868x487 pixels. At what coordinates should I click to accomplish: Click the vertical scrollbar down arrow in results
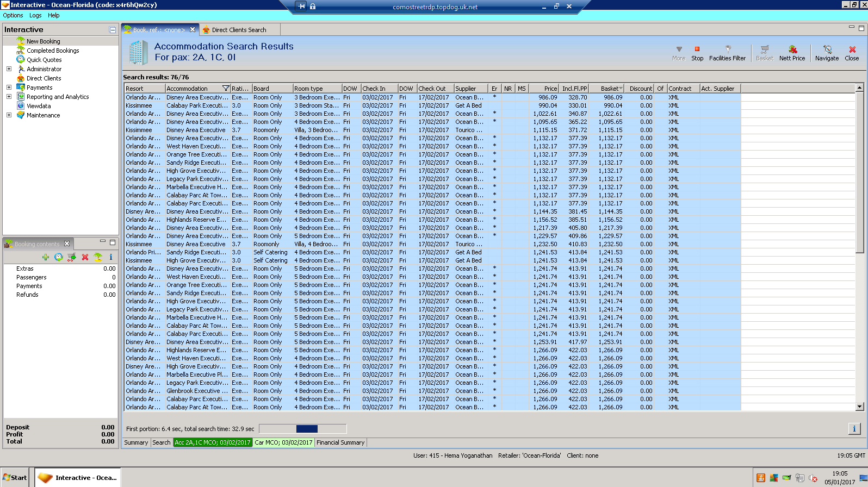click(x=860, y=407)
